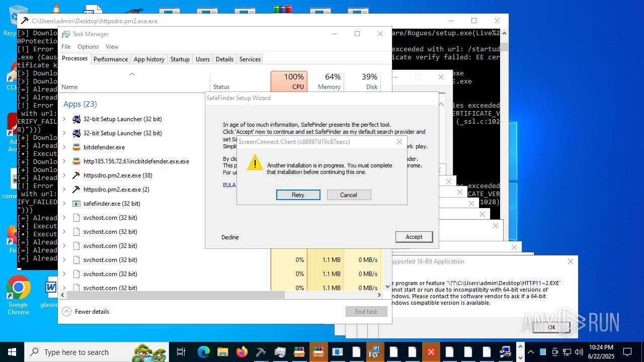Image resolution: width=644 pixels, height=362 pixels.
Task: Expand the second 32-bit Setup Launcher row
Action: (x=64, y=133)
